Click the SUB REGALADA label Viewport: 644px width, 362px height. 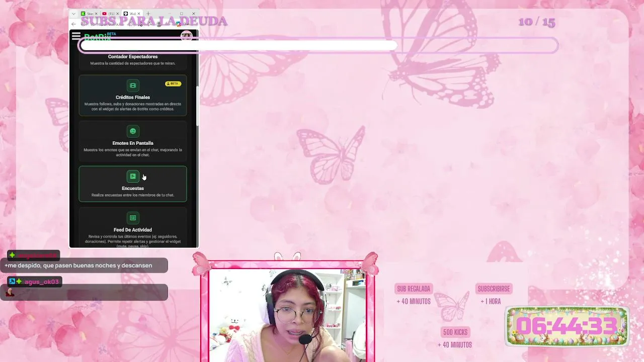point(414,289)
